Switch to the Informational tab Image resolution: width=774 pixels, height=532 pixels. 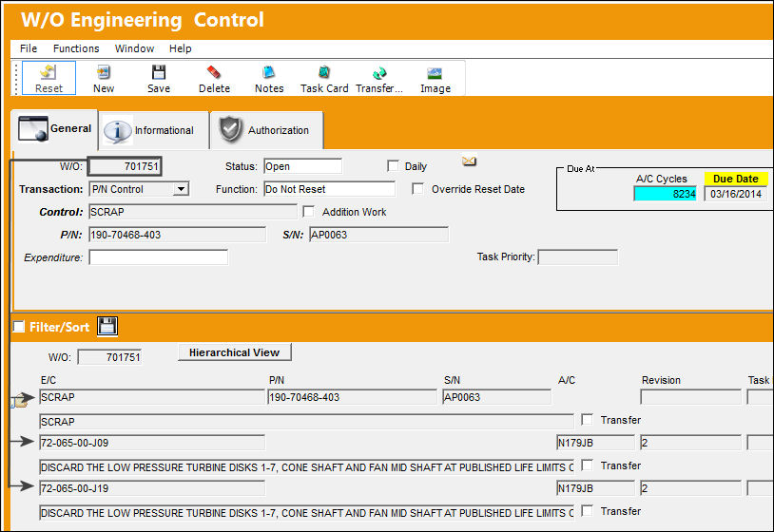point(153,130)
